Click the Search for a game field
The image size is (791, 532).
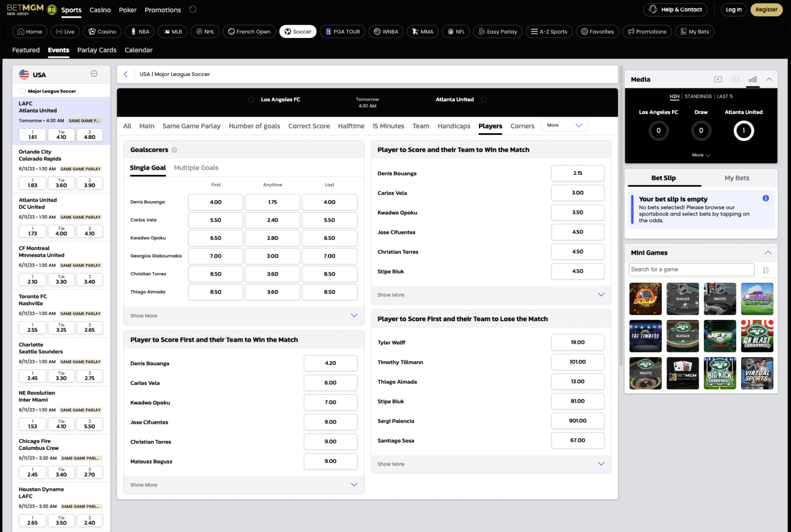691,270
